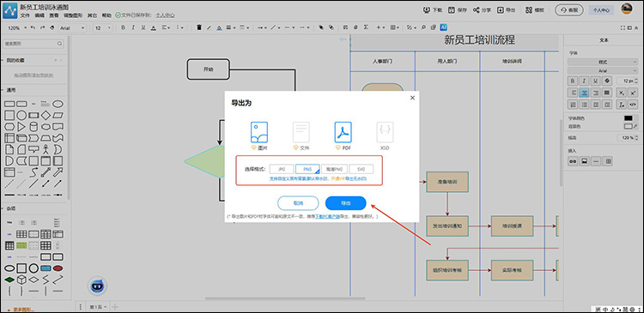Image resolution: width=644 pixels, height=313 pixels.
Task: Open the 帮助 menu
Action: coord(106,15)
